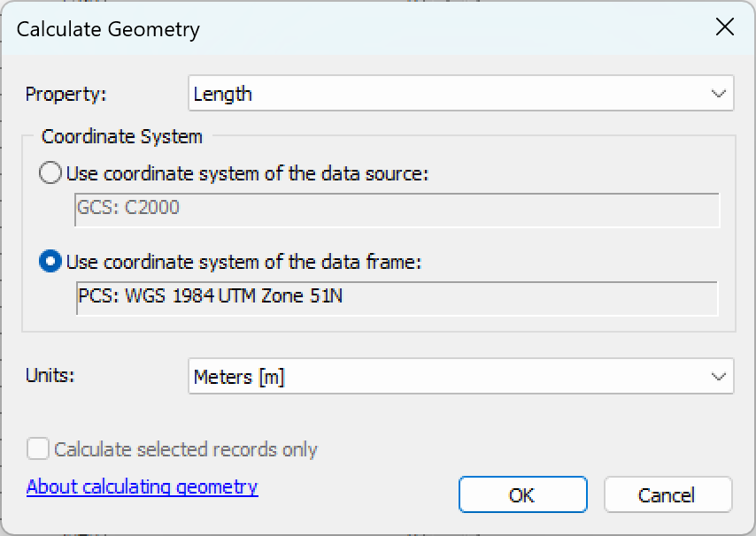Image resolution: width=756 pixels, height=536 pixels.
Task: Expand the Units dropdown chevron
Action: coord(719,376)
